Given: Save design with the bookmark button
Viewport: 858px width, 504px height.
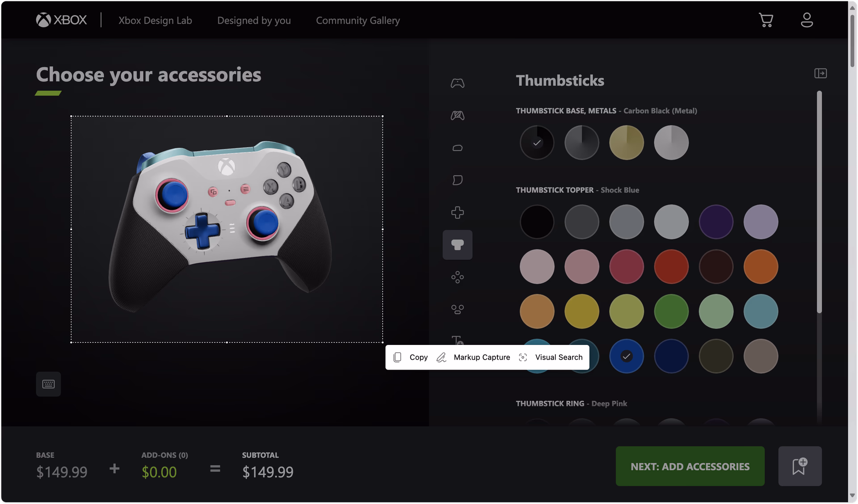Looking at the screenshot, I should point(800,466).
